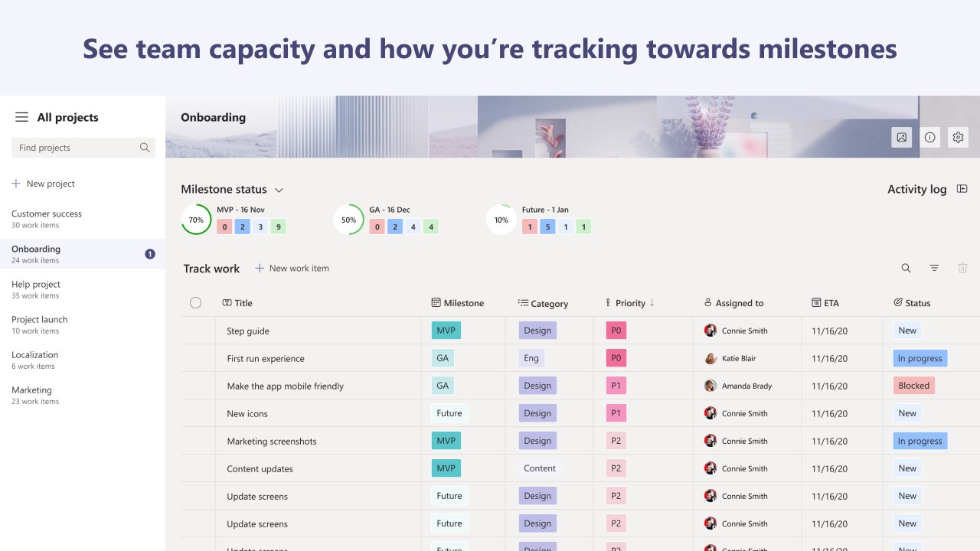Click the Marketing screenshots title cell
Viewport: 980px width, 551px height.
[x=272, y=441]
